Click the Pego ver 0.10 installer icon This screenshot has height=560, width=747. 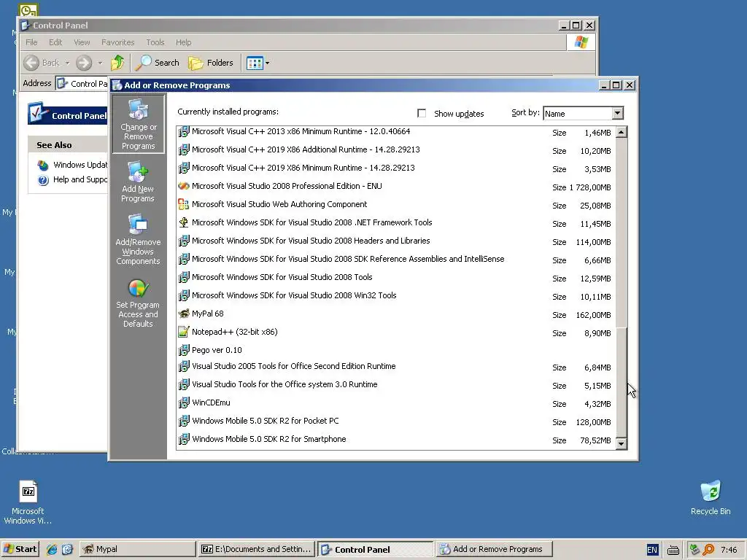click(x=183, y=350)
